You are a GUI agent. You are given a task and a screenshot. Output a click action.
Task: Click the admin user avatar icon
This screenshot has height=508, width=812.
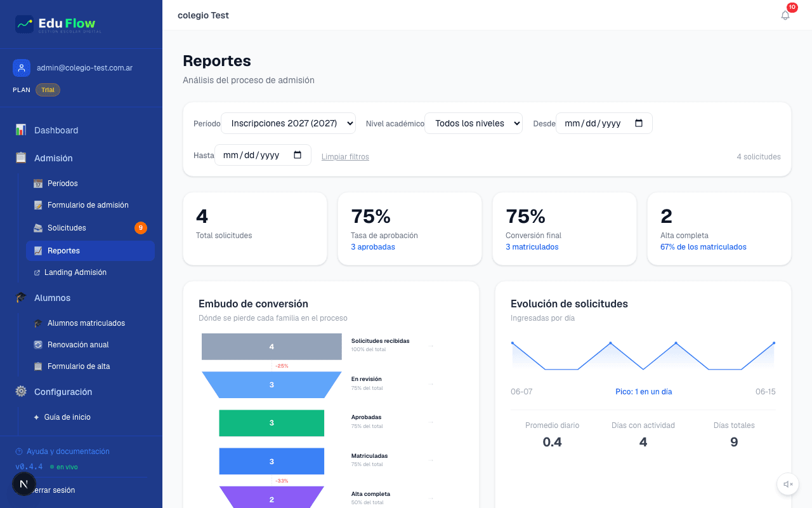(x=22, y=68)
